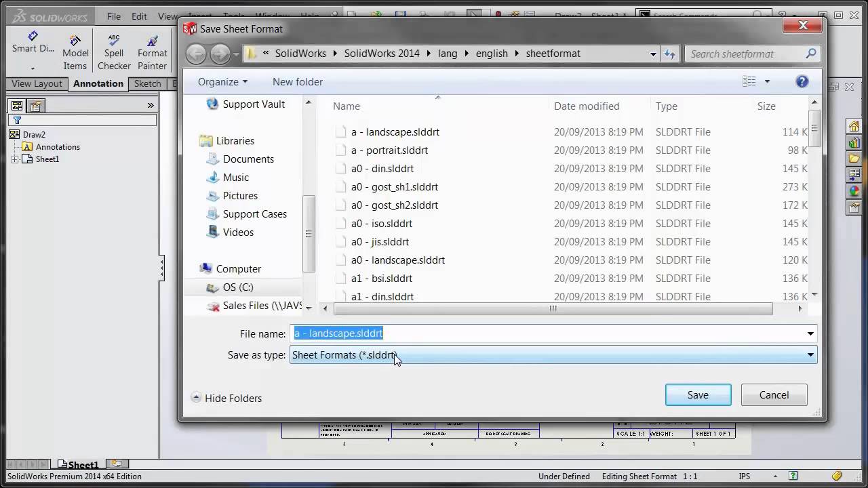
Task: Switch to the Sketch tab
Action: pyautogui.click(x=147, y=83)
